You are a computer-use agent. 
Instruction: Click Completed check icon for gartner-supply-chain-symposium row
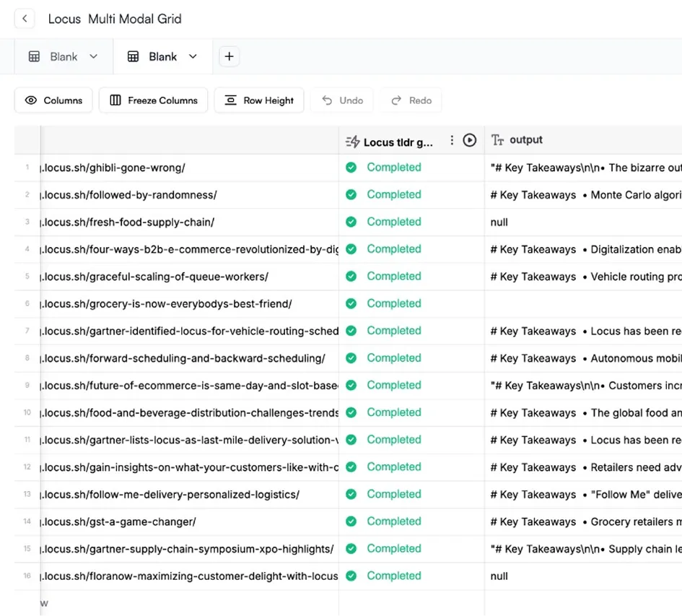point(351,549)
